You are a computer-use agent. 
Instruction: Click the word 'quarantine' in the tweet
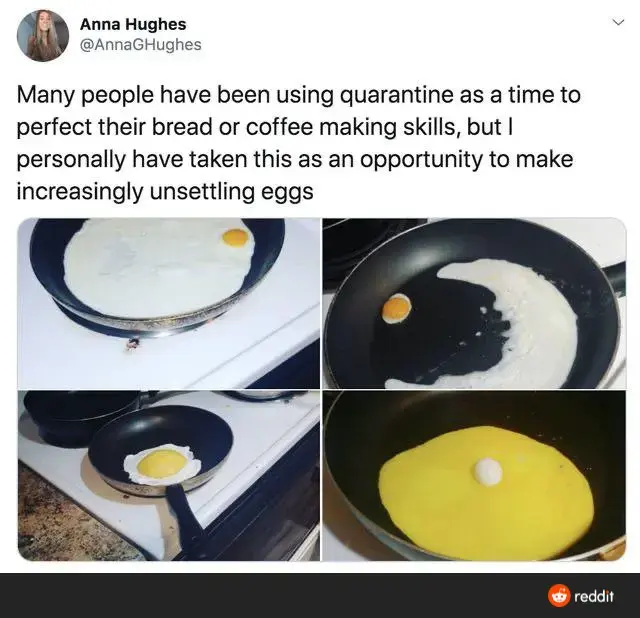click(393, 95)
